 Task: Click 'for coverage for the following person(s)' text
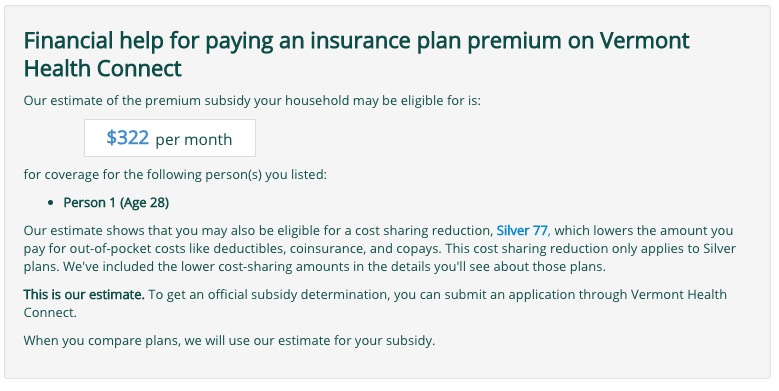click(x=175, y=175)
